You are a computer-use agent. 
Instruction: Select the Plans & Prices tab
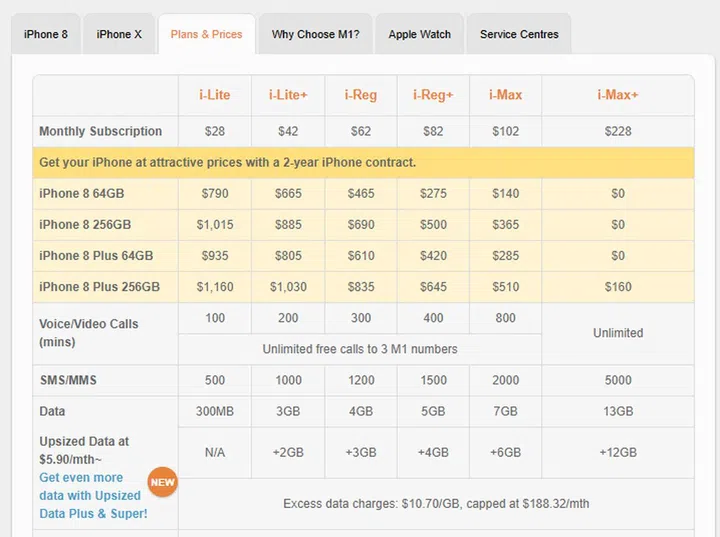pos(206,34)
